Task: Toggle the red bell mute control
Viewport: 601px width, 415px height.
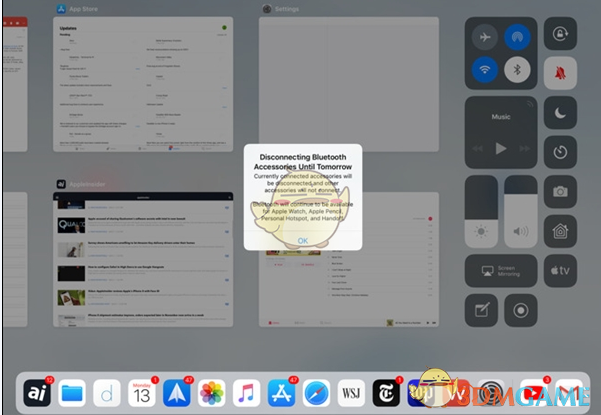Action: tap(560, 73)
